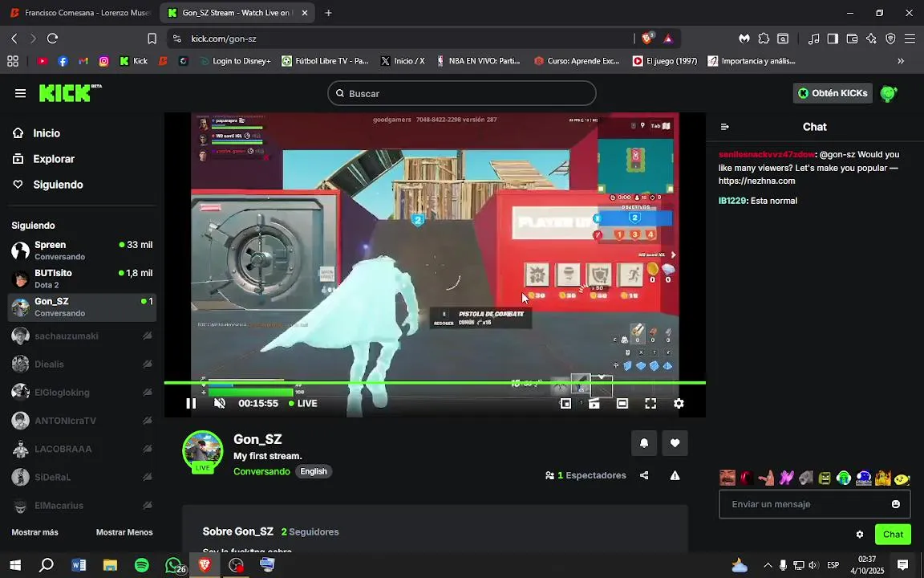Share the Gon_SZ stream

(x=644, y=475)
